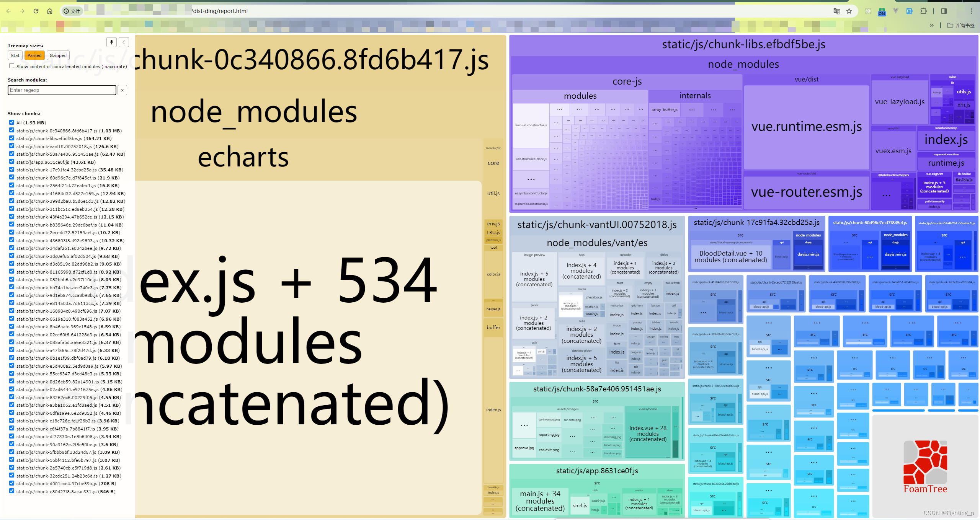Select BloodDetail.vue + 10 modules cell
This screenshot has width=980, height=520.
(x=731, y=256)
